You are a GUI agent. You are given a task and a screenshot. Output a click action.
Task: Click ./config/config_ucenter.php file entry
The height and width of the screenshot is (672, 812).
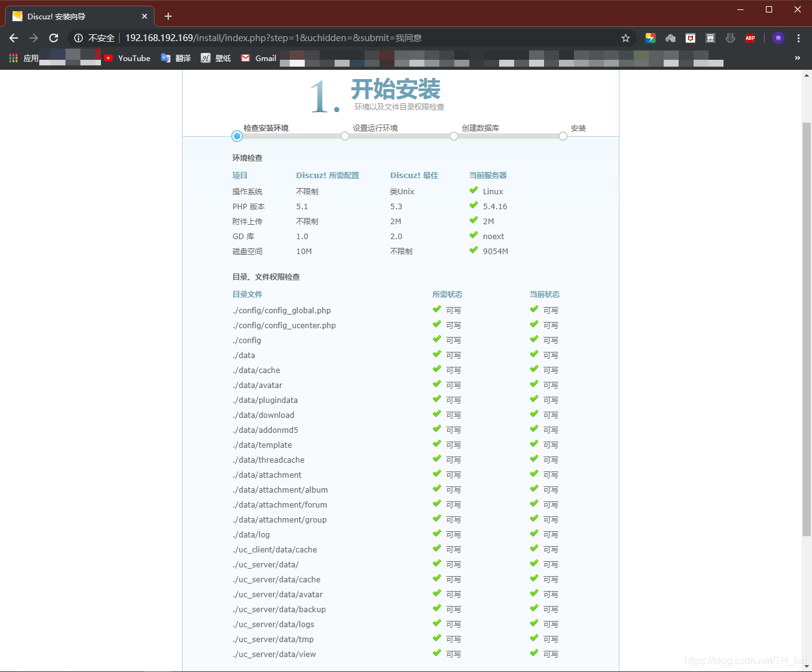(284, 326)
